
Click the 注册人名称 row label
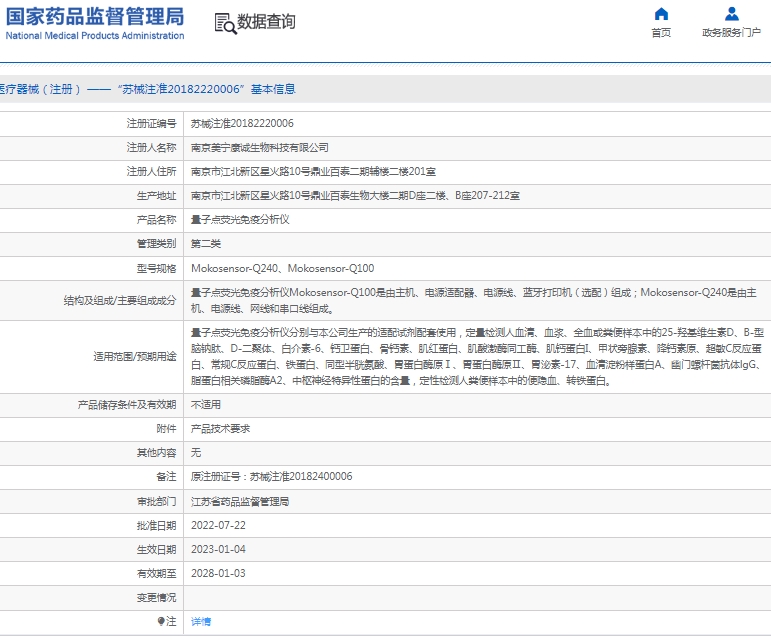click(x=151, y=147)
